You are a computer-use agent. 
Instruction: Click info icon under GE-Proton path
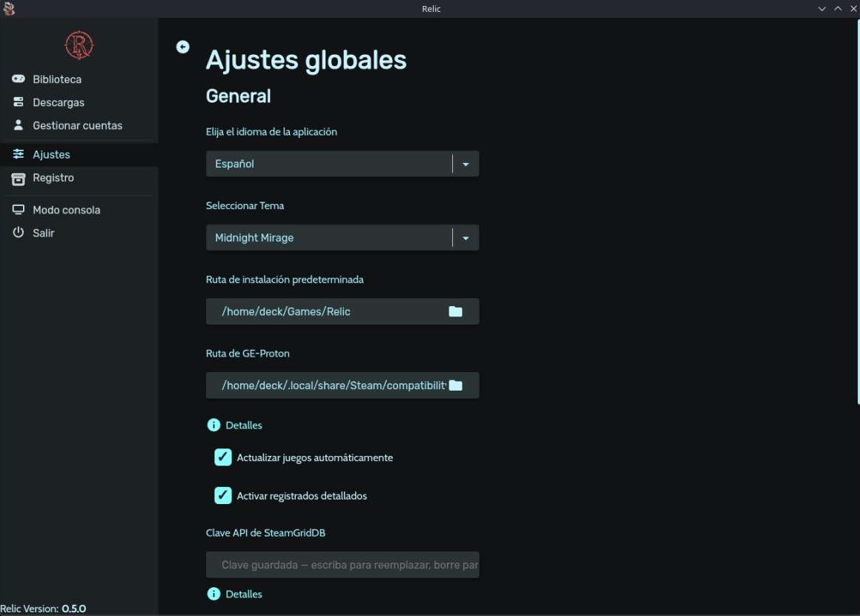pyautogui.click(x=214, y=425)
